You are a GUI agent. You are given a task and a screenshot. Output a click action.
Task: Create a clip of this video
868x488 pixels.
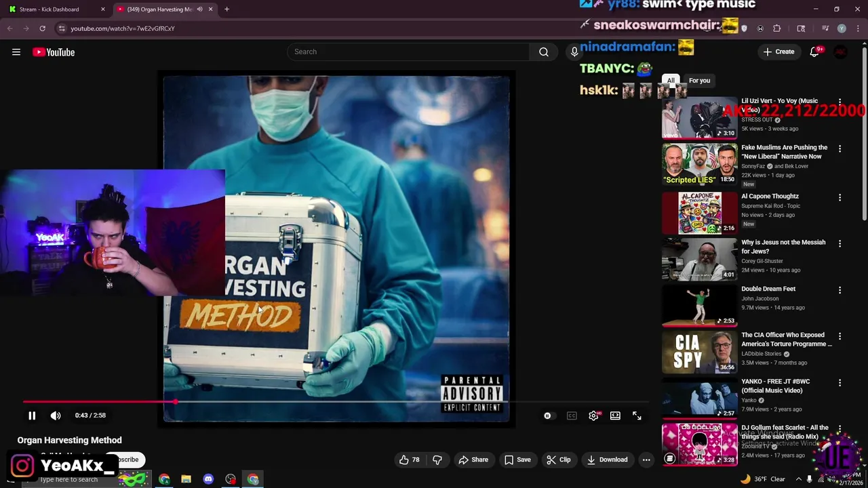[x=559, y=460]
